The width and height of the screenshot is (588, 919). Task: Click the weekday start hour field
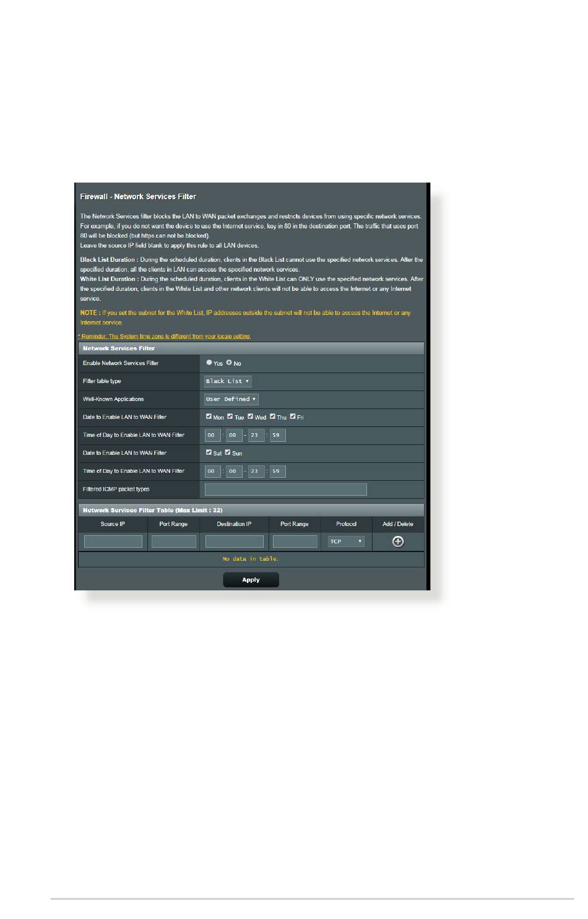[212, 435]
